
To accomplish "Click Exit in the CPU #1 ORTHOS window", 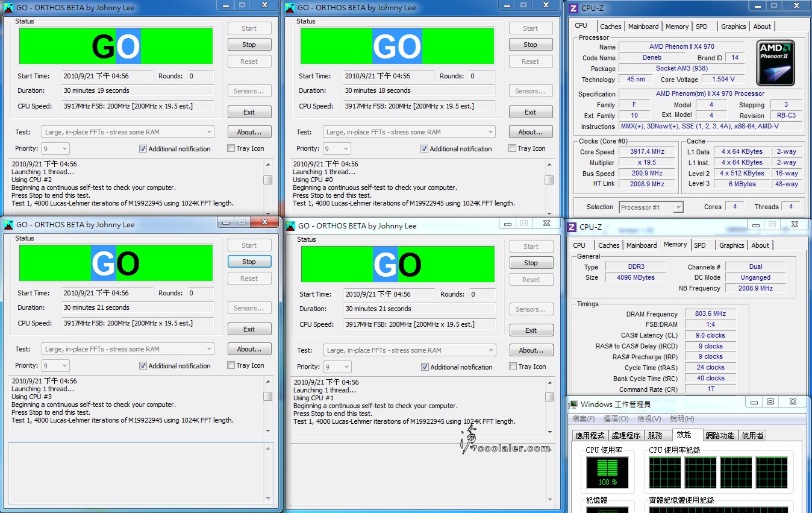I will click(x=531, y=330).
